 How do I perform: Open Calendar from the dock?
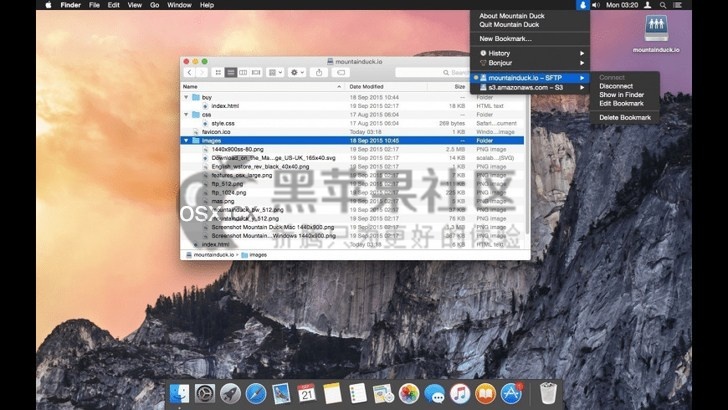307,394
